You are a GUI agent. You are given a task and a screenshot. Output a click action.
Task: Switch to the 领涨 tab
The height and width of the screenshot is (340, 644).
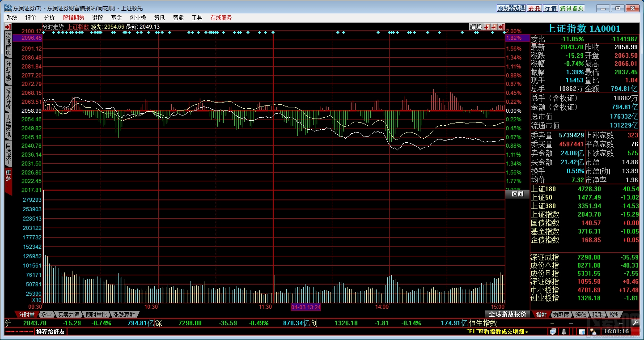pyautogui.click(x=580, y=314)
